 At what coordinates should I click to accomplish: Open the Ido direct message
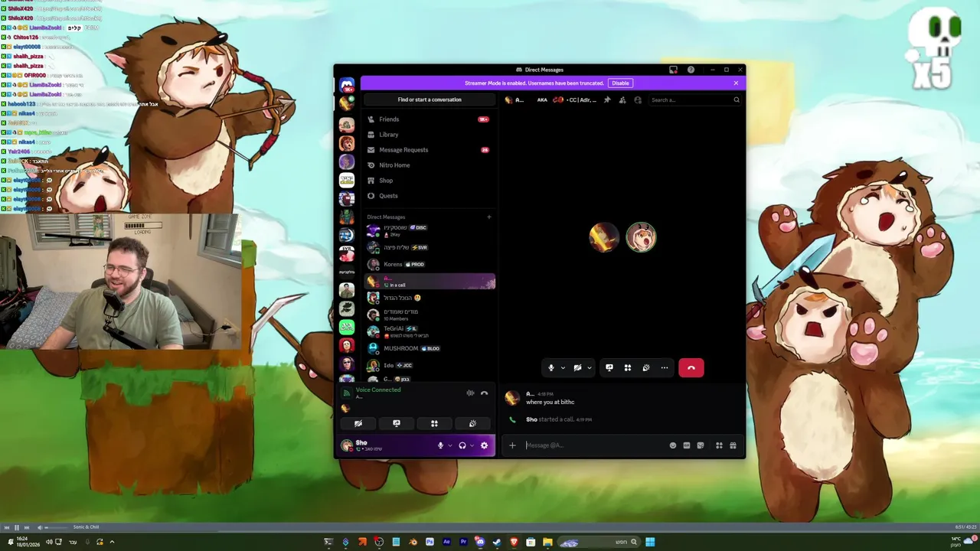pos(429,365)
